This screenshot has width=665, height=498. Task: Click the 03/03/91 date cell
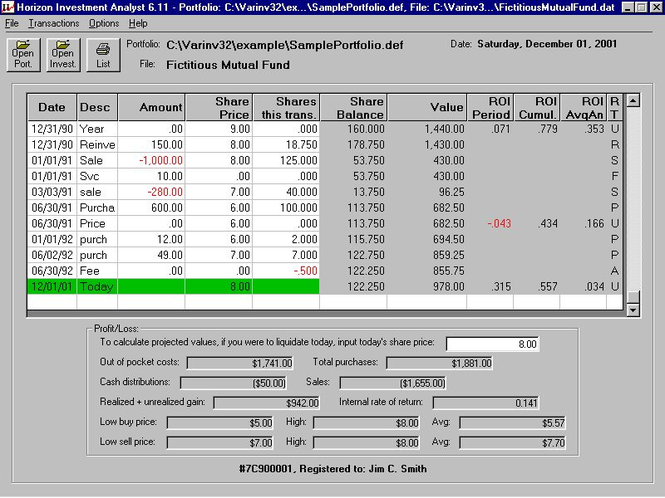52,192
